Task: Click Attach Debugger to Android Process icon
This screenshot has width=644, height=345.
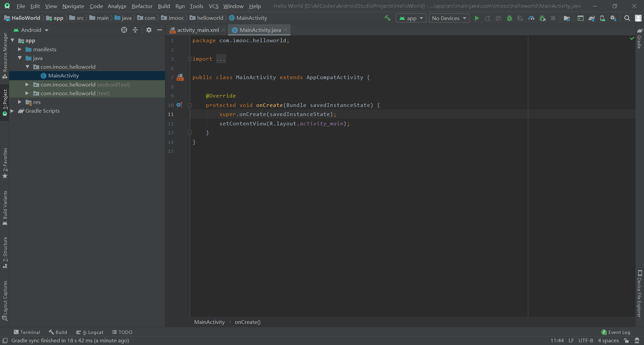Action: 542,18
